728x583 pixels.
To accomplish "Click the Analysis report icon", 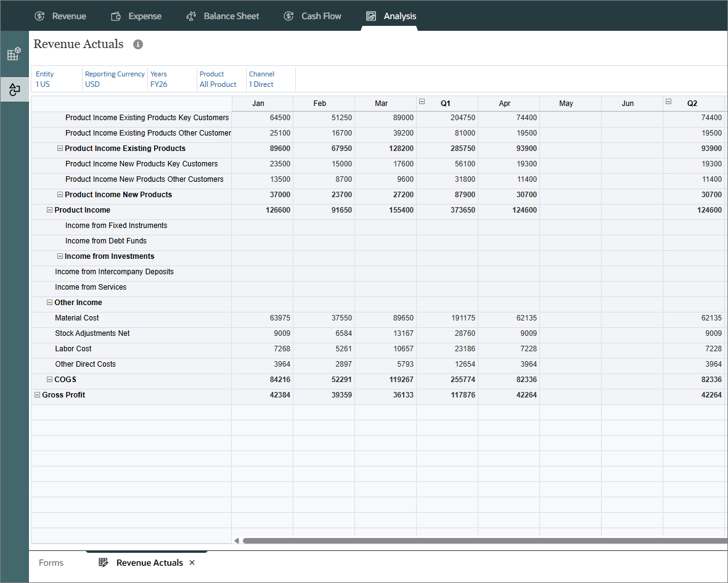I will coord(371,16).
